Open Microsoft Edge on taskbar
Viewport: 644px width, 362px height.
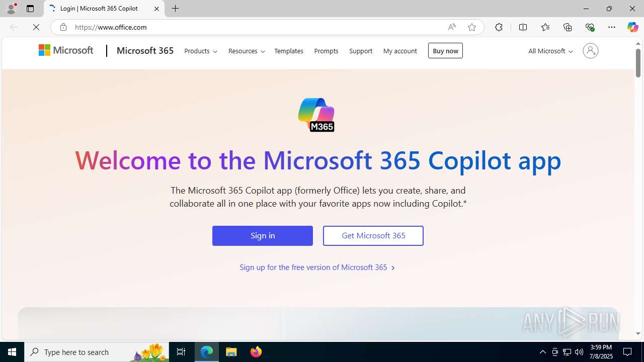pyautogui.click(x=207, y=352)
